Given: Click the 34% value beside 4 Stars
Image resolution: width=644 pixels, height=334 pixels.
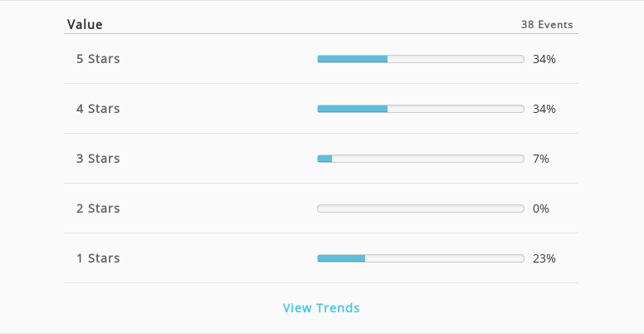Looking at the screenshot, I should pos(544,109).
